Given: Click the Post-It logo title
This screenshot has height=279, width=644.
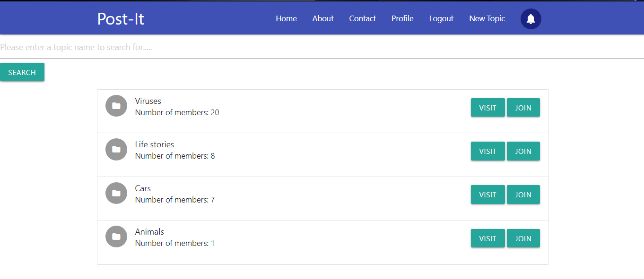Looking at the screenshot, I should (x=121, y=19).
